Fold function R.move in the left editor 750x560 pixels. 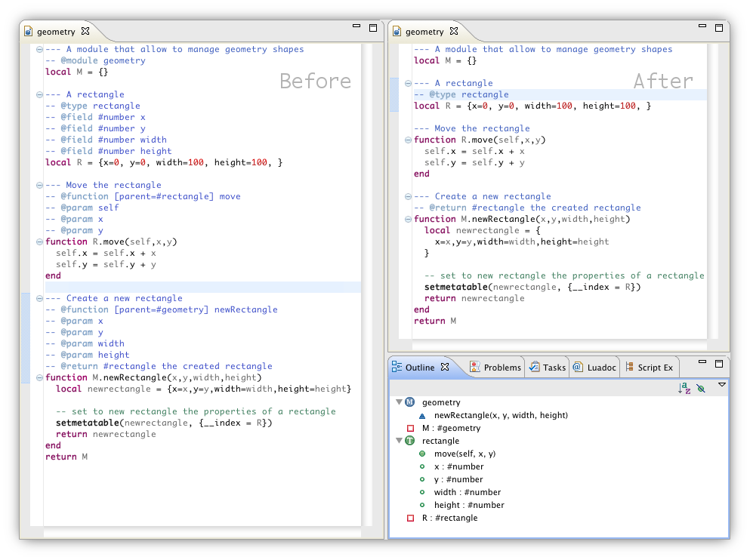pyautogui.click(x=40, y=242)
